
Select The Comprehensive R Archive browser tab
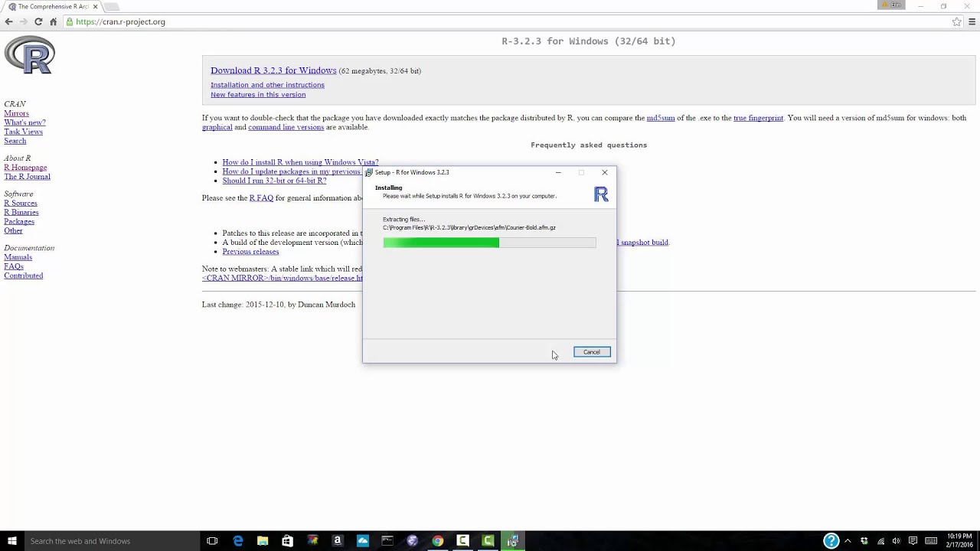[x=53, y=6]
